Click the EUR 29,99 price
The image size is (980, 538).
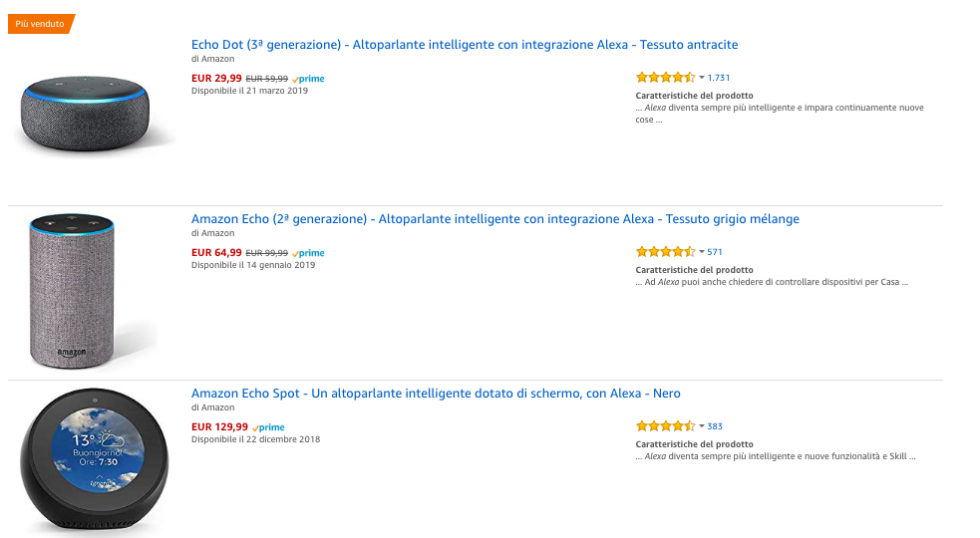pos(216,79)
